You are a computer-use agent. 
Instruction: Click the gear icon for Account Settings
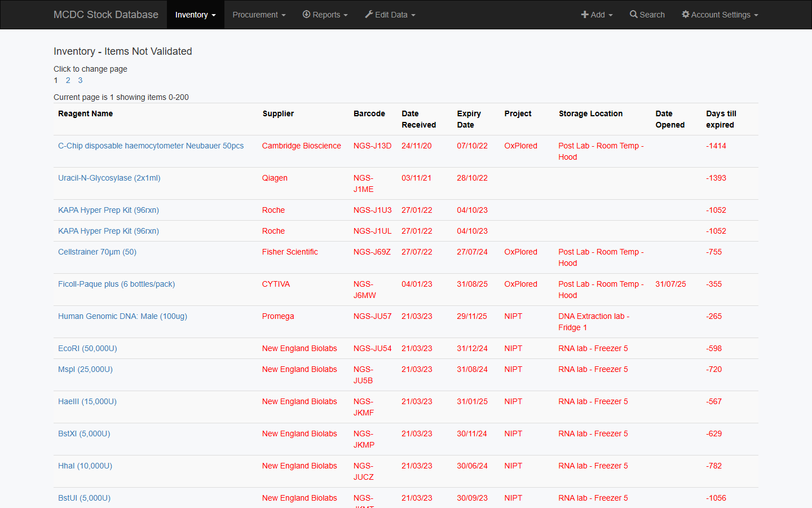[x=686, y=14]
